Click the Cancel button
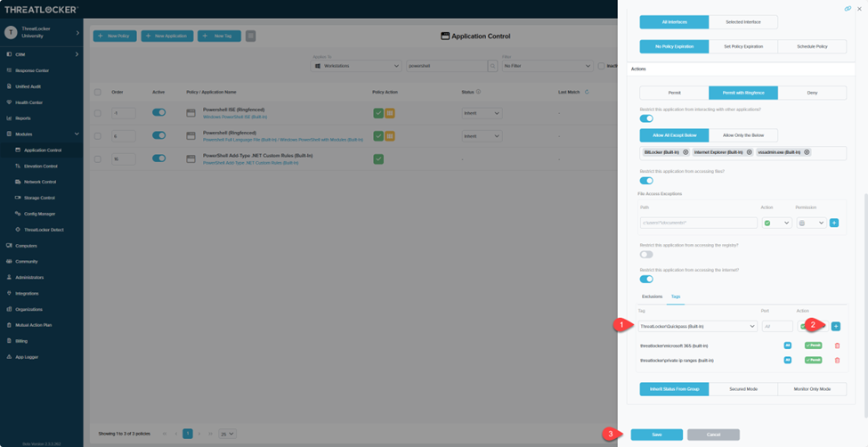This screenshot has height=447, width=868. (714, 435)
